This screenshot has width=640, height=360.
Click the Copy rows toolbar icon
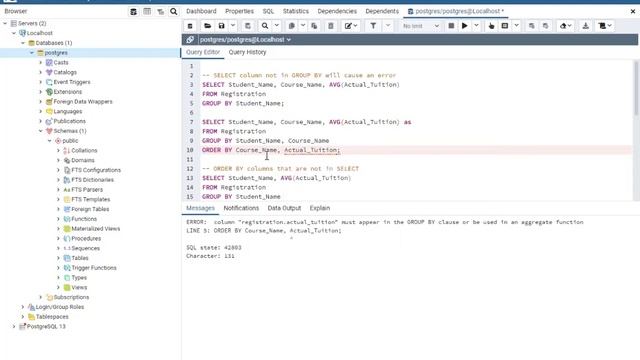tap(291, 26)
